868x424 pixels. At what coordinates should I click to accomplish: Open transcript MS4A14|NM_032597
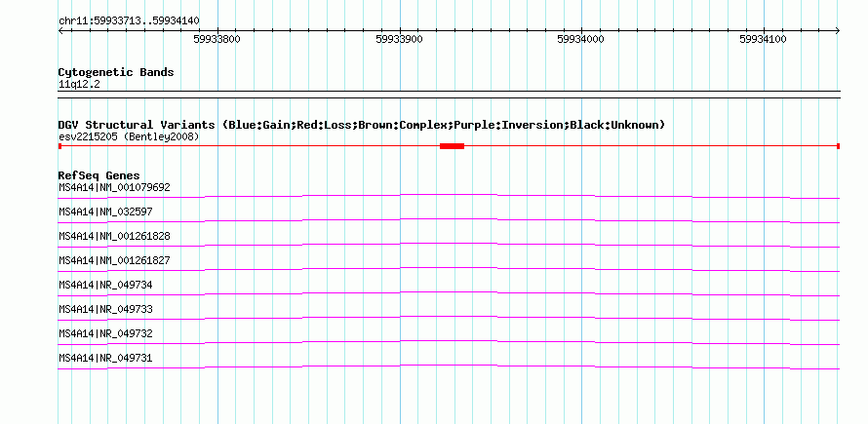coord(105,212)
